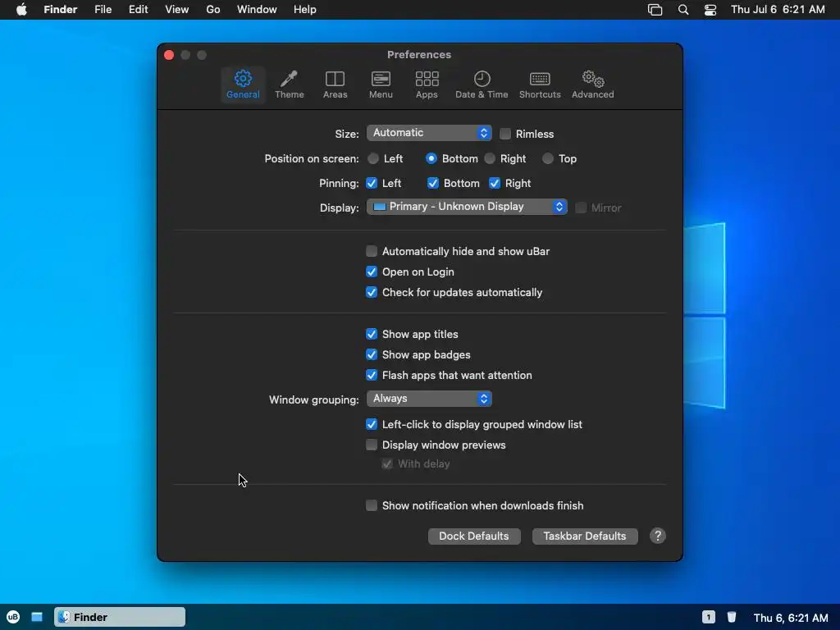Click the Finder app button in taskbar
The width and height of the screenshot is (840, 630).
[120, 617]
